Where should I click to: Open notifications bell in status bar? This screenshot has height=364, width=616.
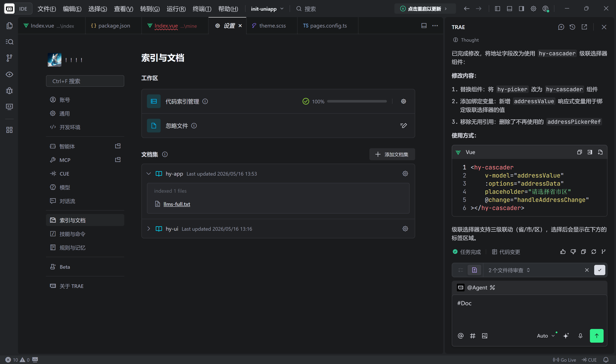pos(606,360)
